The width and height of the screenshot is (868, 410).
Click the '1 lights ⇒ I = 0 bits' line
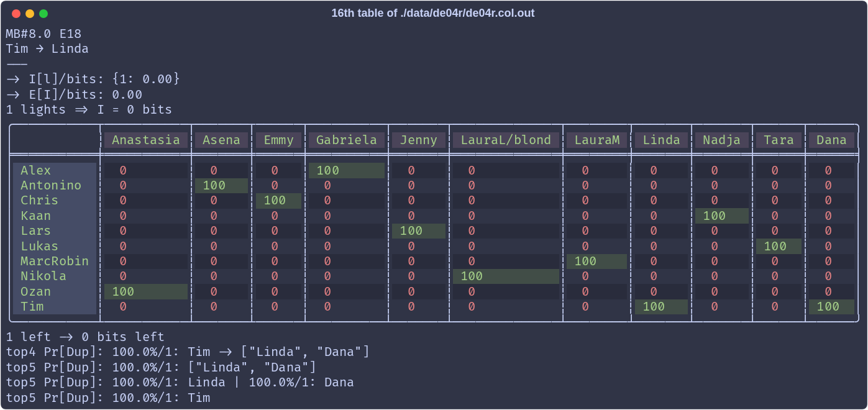click(89, 109)
